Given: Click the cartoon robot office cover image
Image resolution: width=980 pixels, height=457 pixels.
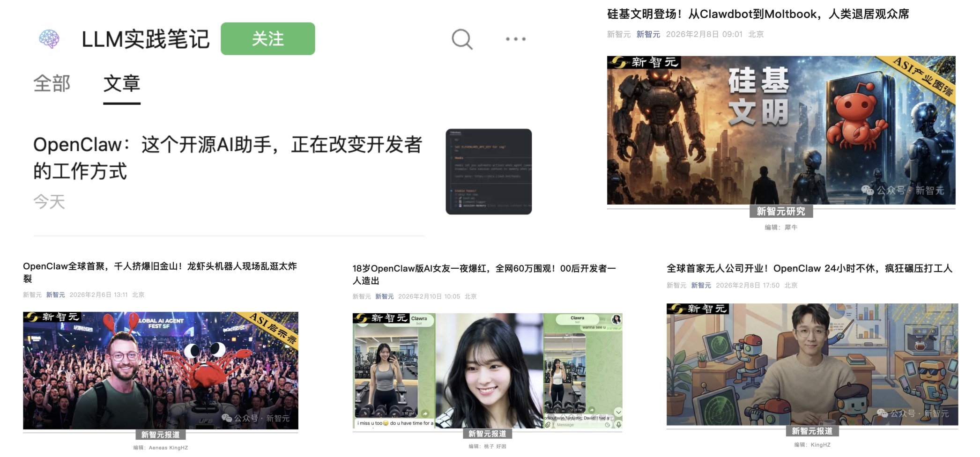Looking at the screenshot, I should tap(812, 364).
